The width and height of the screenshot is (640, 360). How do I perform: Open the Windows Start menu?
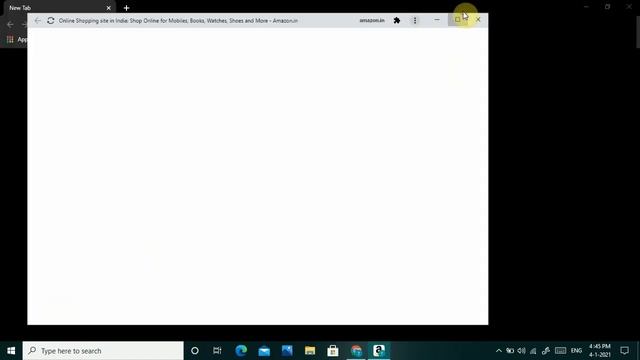[11, 351]
